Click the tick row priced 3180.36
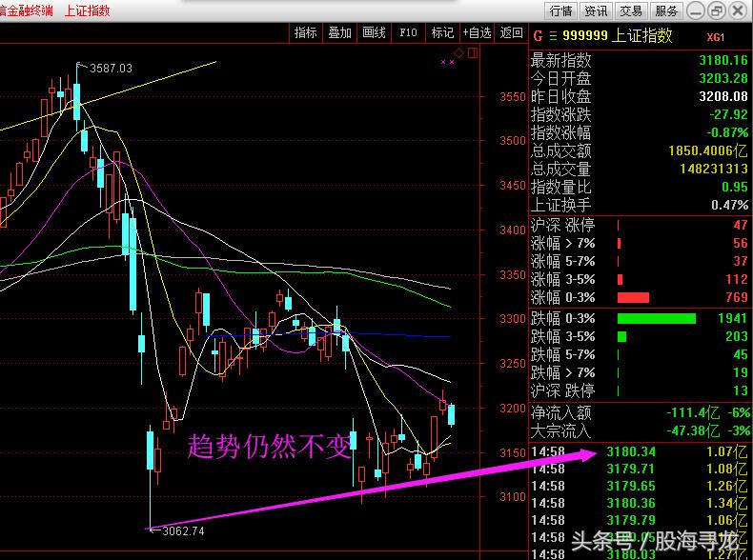753x560 pixels. click(640, 503)
